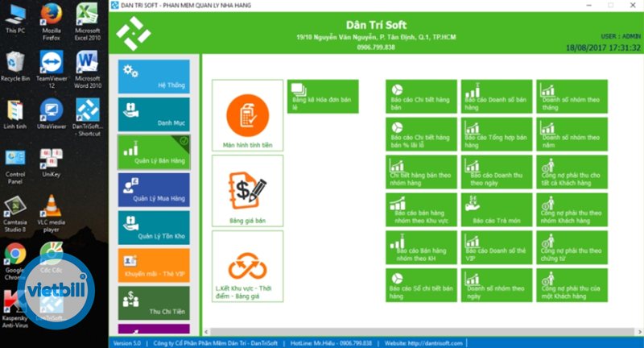Open the Thu Chi Tiền tile

154,303
